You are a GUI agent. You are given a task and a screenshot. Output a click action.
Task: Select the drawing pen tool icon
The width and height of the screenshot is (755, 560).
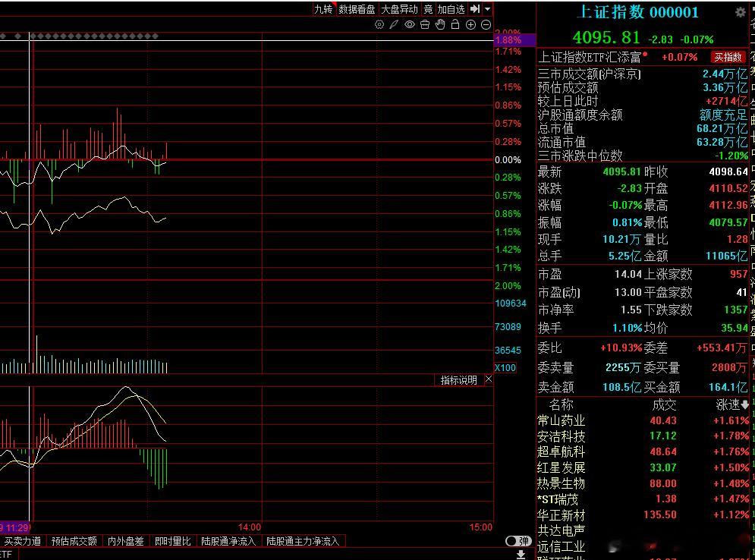(x=394, y=24)
